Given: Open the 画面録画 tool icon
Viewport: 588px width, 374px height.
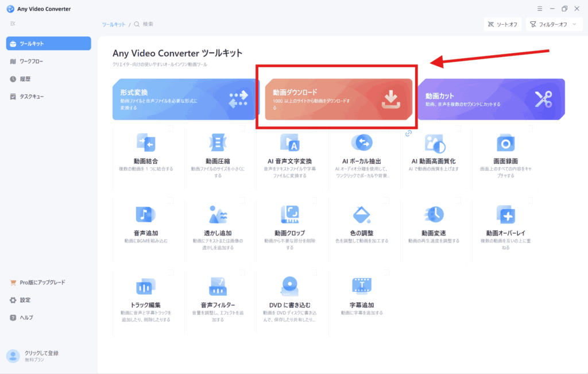Looking at the screenshot, I should coord(505,143).
